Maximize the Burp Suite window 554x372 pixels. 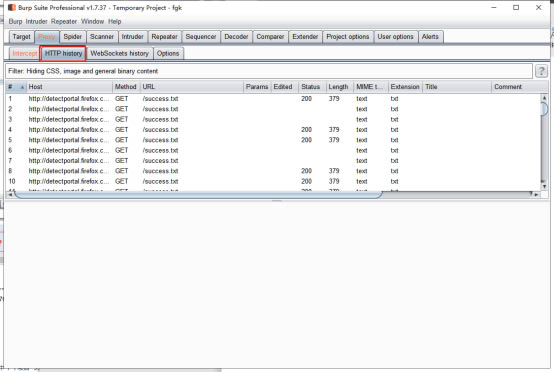pos(516,7)
